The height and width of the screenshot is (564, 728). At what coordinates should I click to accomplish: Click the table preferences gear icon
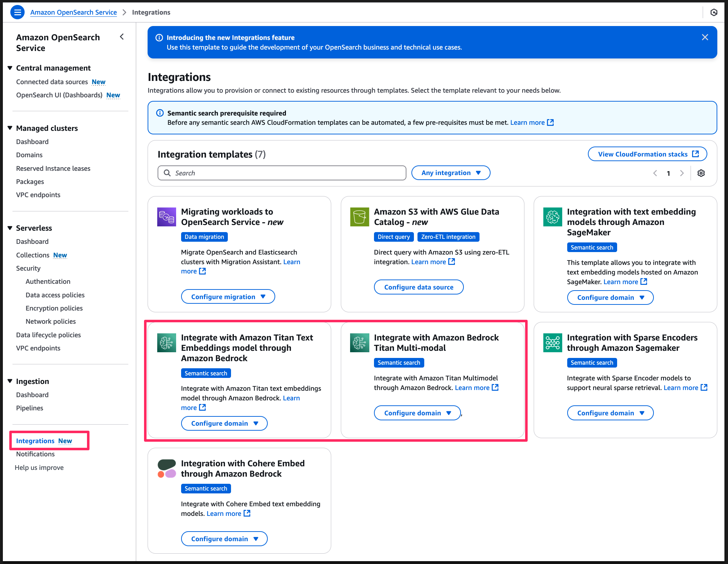(x=701, y=173)
